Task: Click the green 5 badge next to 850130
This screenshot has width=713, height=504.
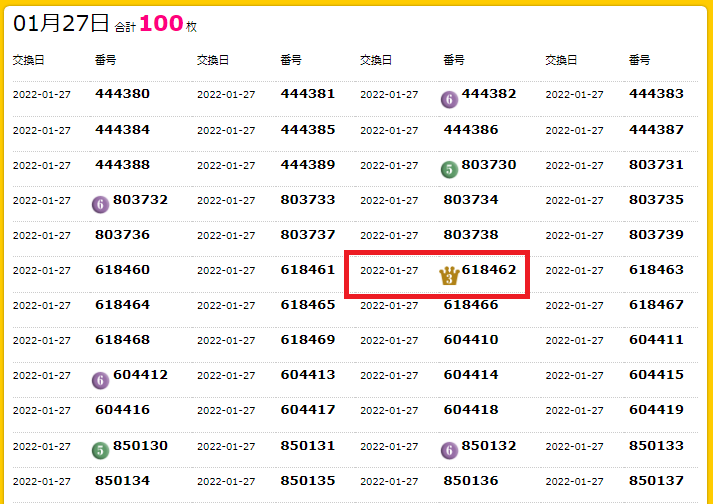Action: (100, 450)
